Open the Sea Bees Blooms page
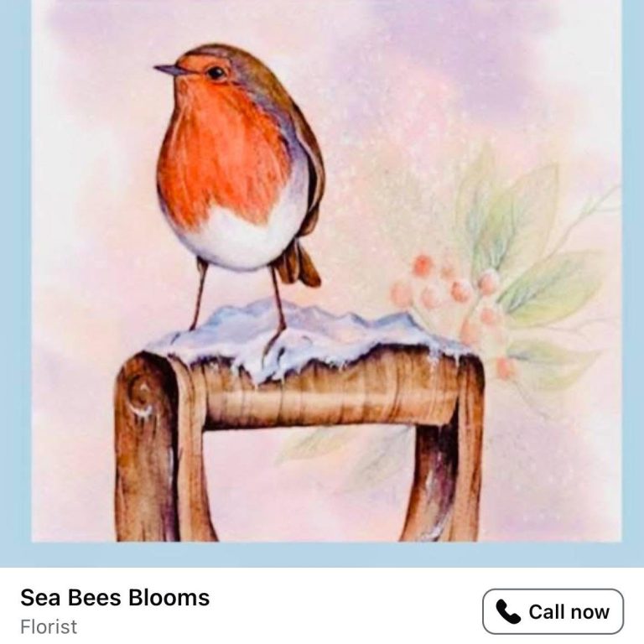 point(115,598)
